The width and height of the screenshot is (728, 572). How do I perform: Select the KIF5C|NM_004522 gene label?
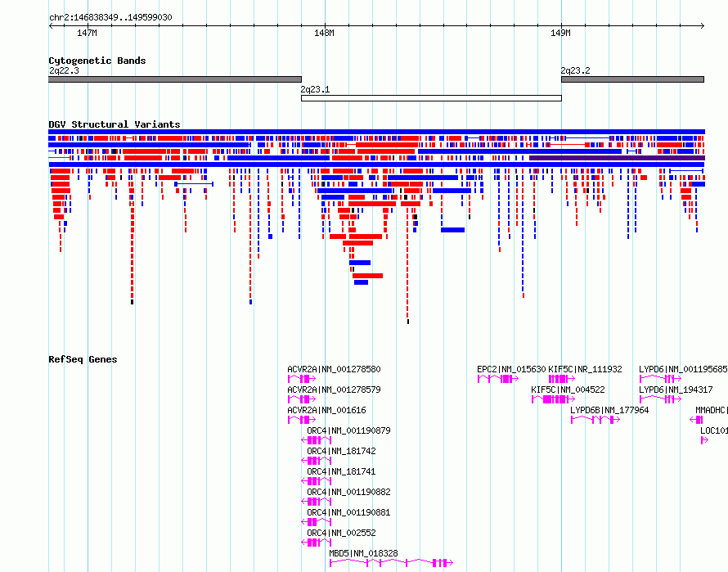tap(568, 390)
